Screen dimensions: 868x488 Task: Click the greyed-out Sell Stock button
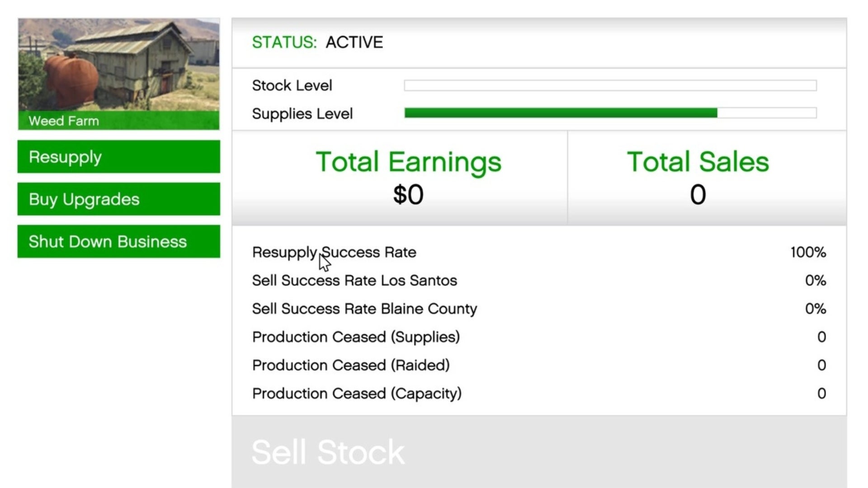tap(539, 451)
